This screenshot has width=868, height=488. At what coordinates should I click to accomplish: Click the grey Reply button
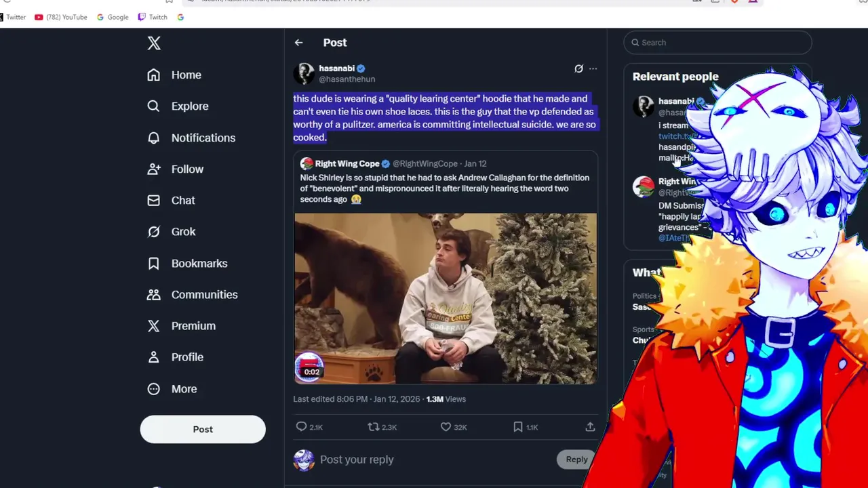pos(576,460)
